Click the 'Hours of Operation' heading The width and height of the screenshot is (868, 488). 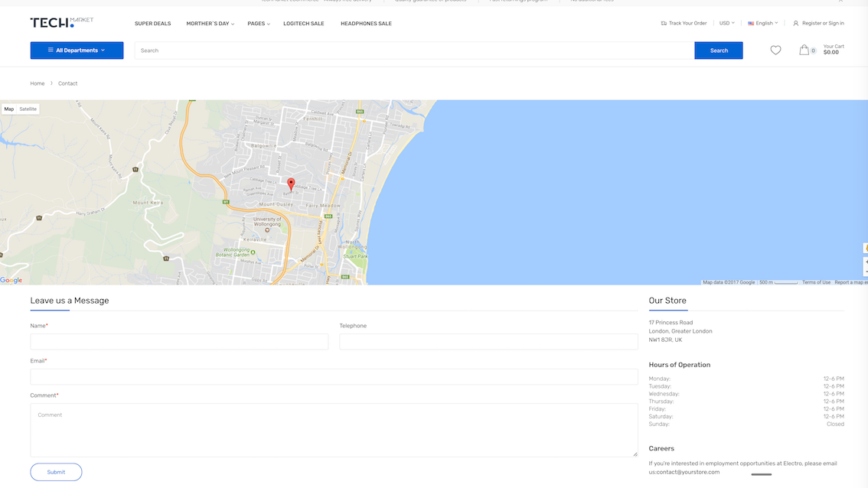pyautogui.click(x=679, y=365)
